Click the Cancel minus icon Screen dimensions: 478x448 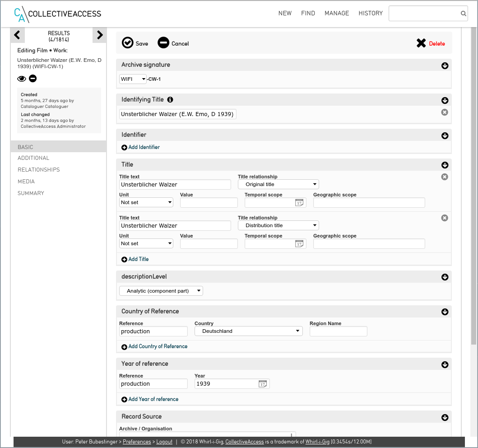163,43
